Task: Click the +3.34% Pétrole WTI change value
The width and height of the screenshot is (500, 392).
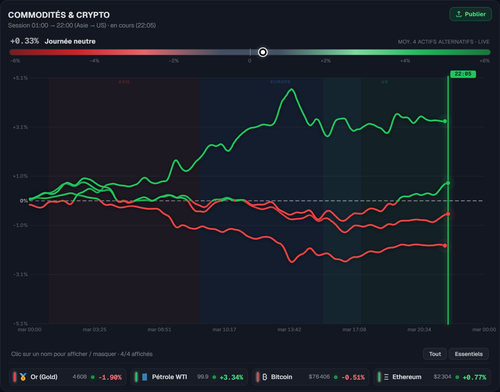Action: click(x=231, y=377)
